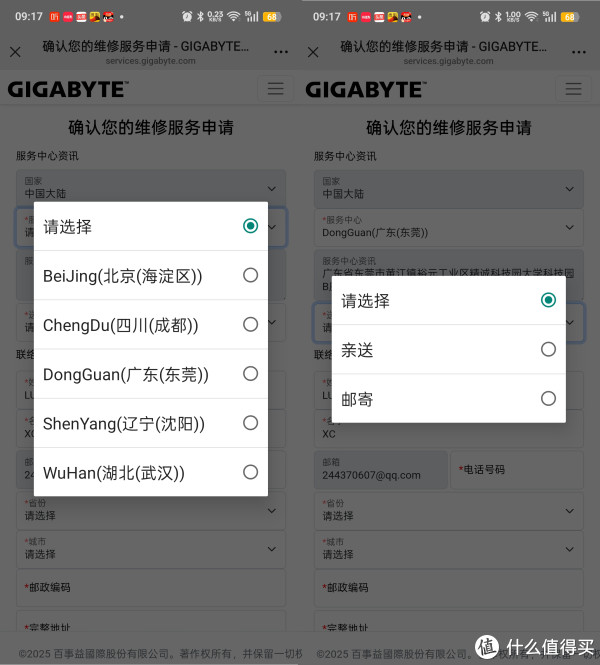Focus the 电话号码 input field
The width and height of the screenshot is (600, 665).
(516, 470)
